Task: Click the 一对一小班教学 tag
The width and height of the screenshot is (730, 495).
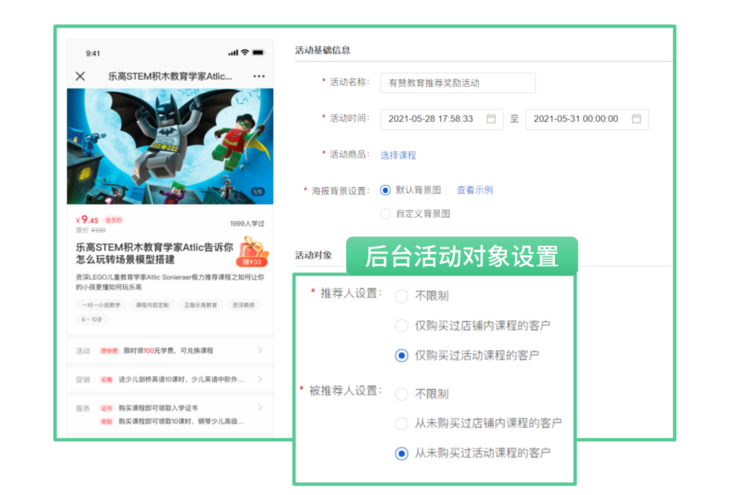Action: 101,305
